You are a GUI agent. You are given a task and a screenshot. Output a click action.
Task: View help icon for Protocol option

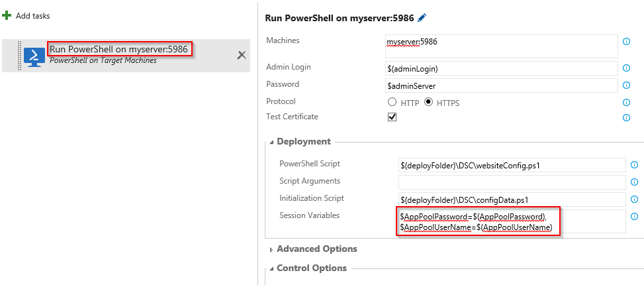point(626,103)
